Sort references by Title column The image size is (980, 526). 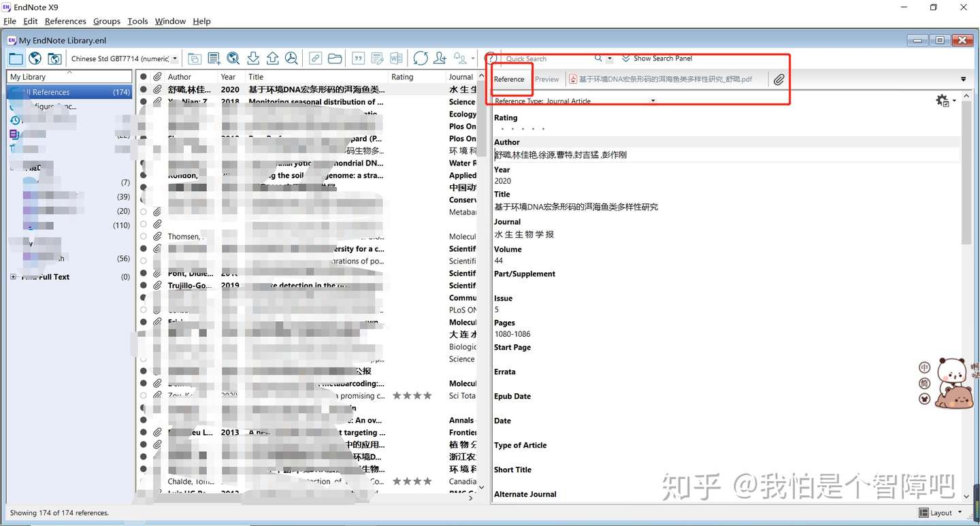[x=316, y=77]
